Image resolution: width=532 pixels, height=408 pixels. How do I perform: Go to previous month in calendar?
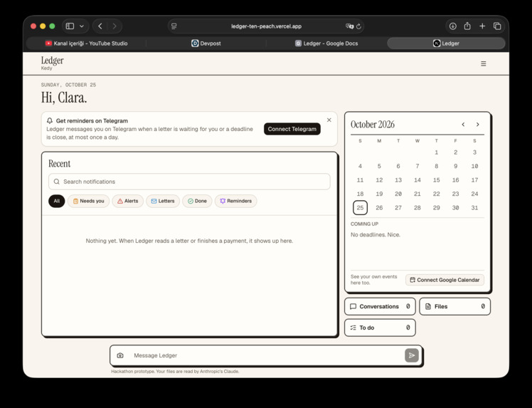[463, 125]
